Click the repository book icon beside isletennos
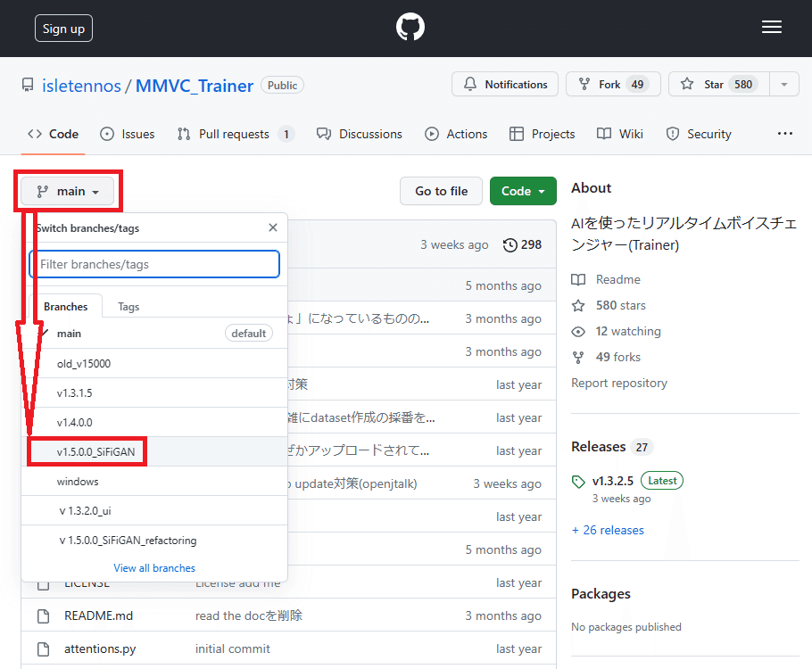The image size is (812, 669). [x=28, y=84]
